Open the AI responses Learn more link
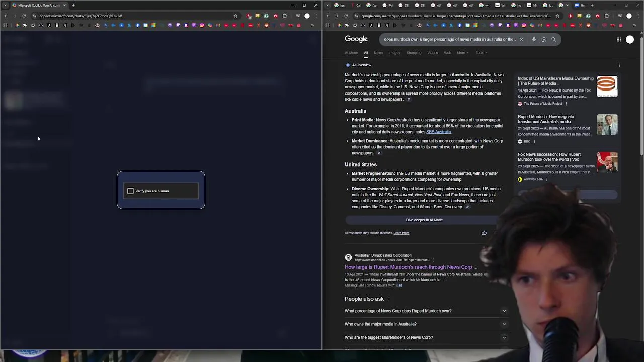 401,233
